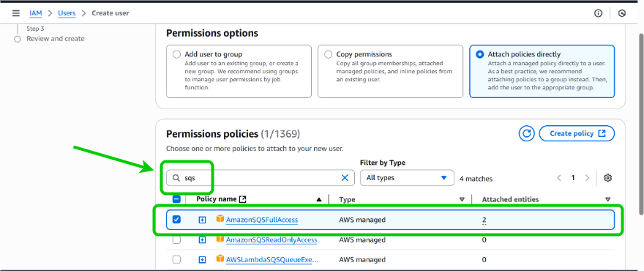Click AWS managed type for AmazonSQSReadOnlyAccess
Screen dimensions: 644x271
[362, 240]
